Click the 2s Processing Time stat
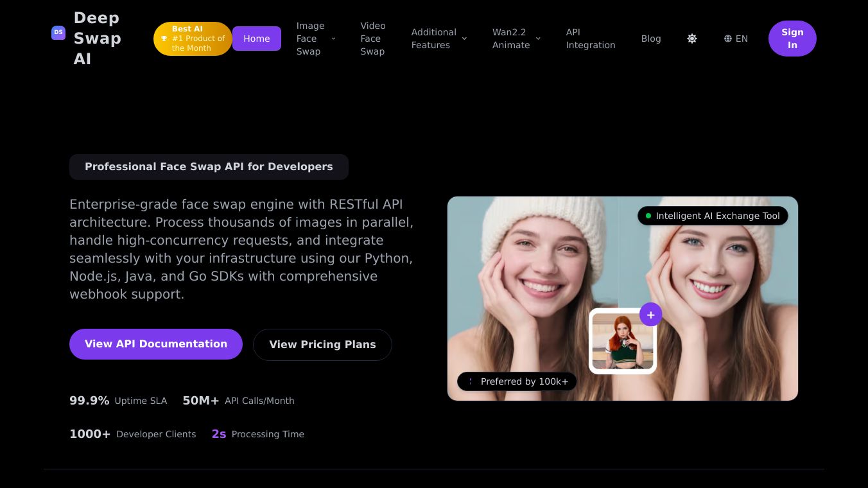Image resolution: width=868 pixels, height=488 pixels. [x=258, y=434]
